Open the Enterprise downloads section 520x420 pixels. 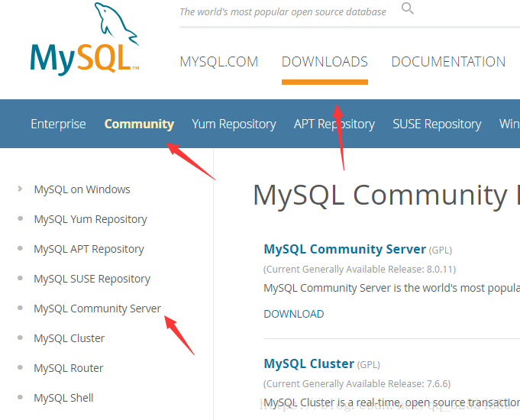pos(58,124)
